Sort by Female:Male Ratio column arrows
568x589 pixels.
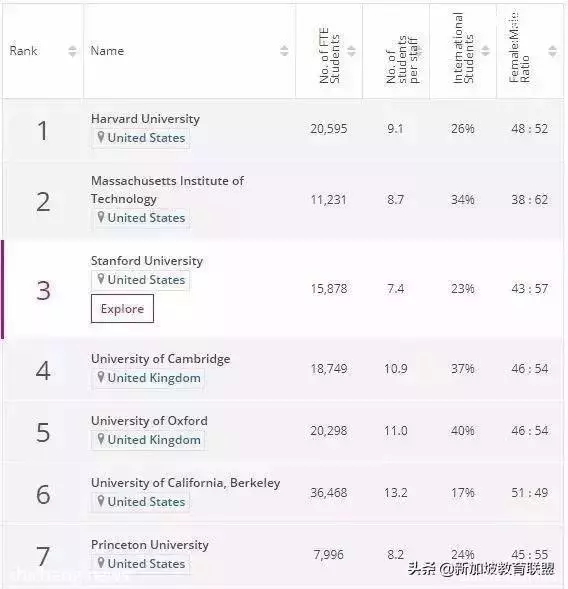[552, 51]
